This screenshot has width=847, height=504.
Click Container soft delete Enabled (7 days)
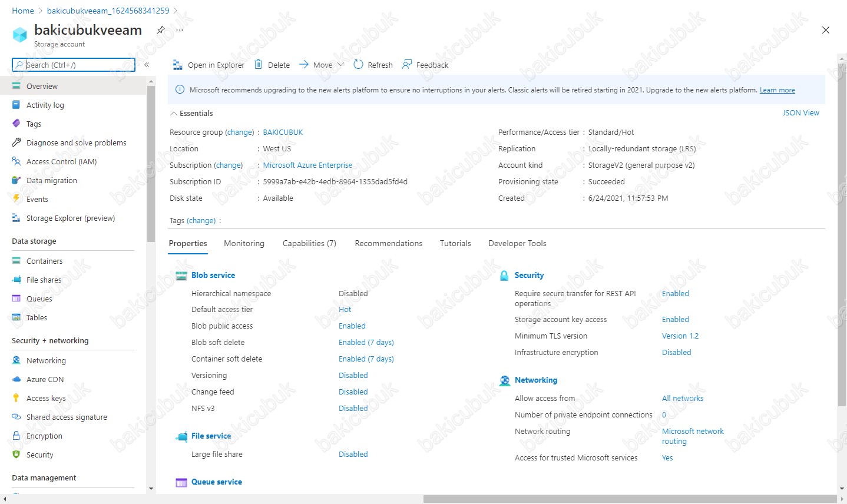tap(366, 359)
